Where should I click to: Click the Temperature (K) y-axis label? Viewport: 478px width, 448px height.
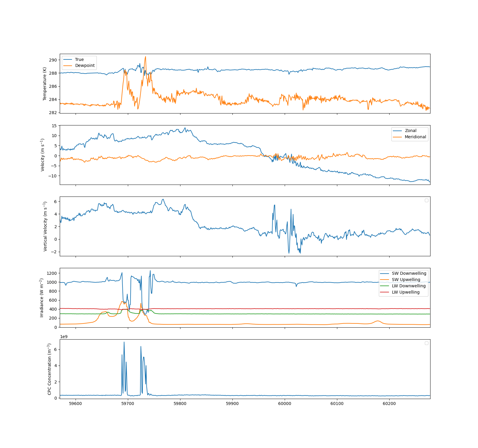pyautogui.click(x=45, y=84)
